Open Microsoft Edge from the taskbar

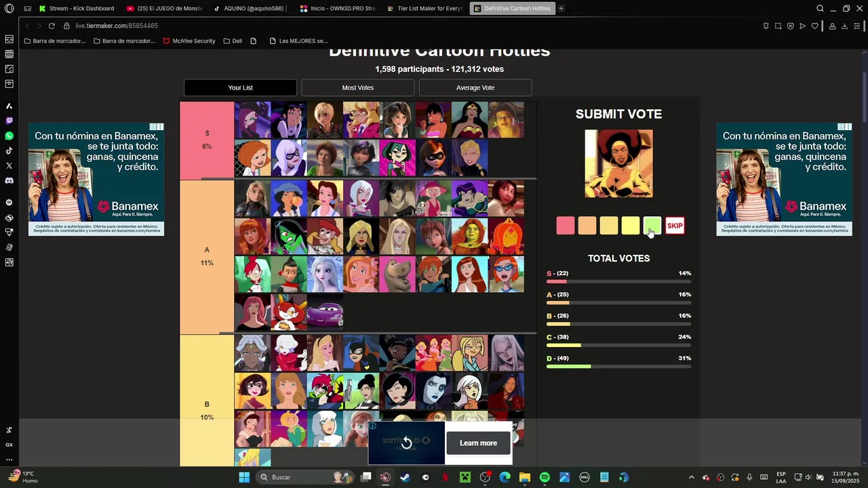click(x=505, y=477)
